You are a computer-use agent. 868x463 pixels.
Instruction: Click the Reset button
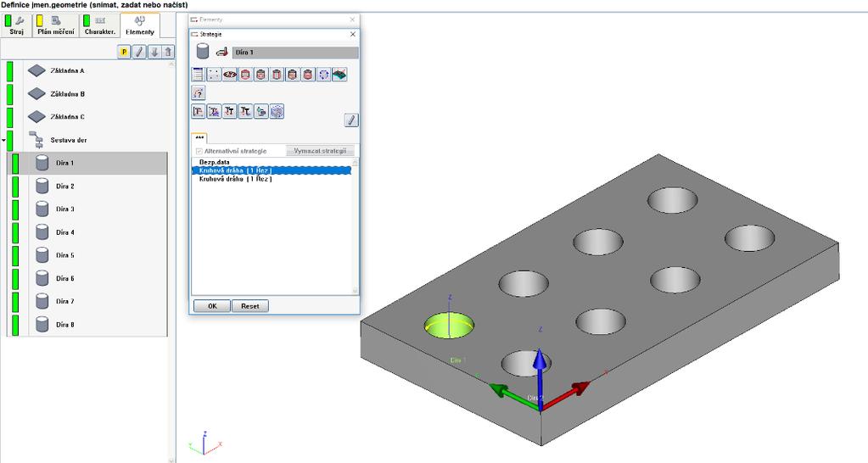(x=249, y=306)
